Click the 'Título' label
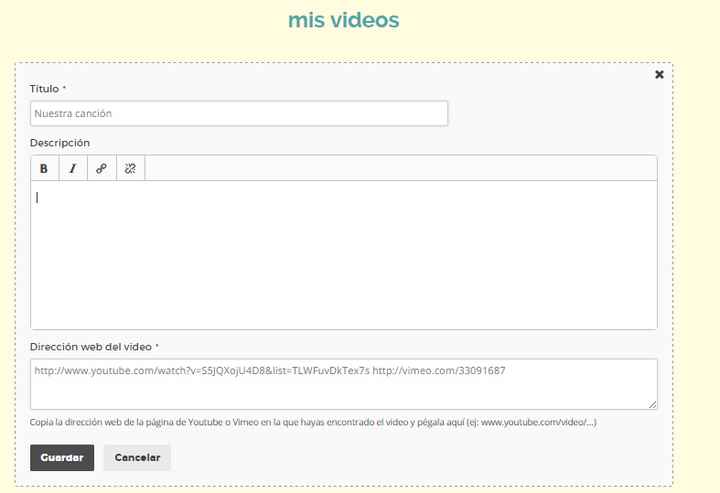 click(45, 89)
